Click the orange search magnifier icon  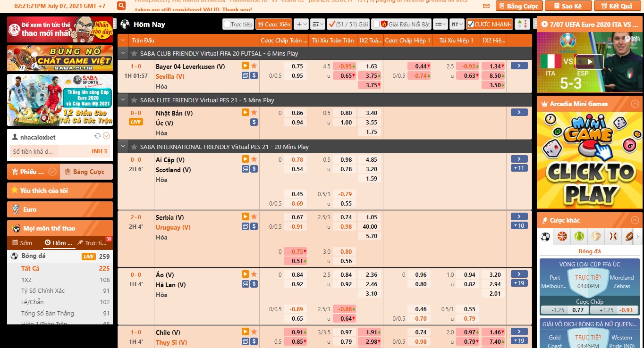click(x=121, y=6)
